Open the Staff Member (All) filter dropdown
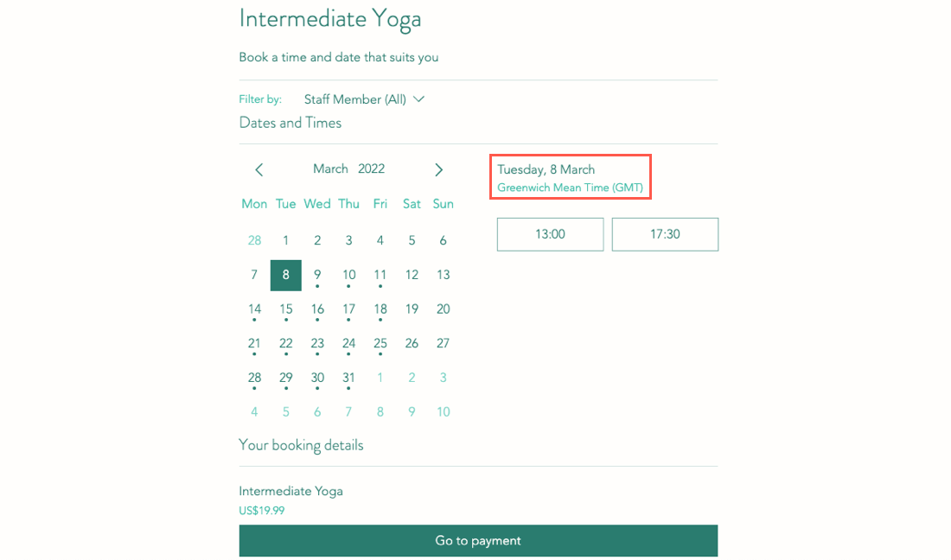 click(x=364, y=99)
